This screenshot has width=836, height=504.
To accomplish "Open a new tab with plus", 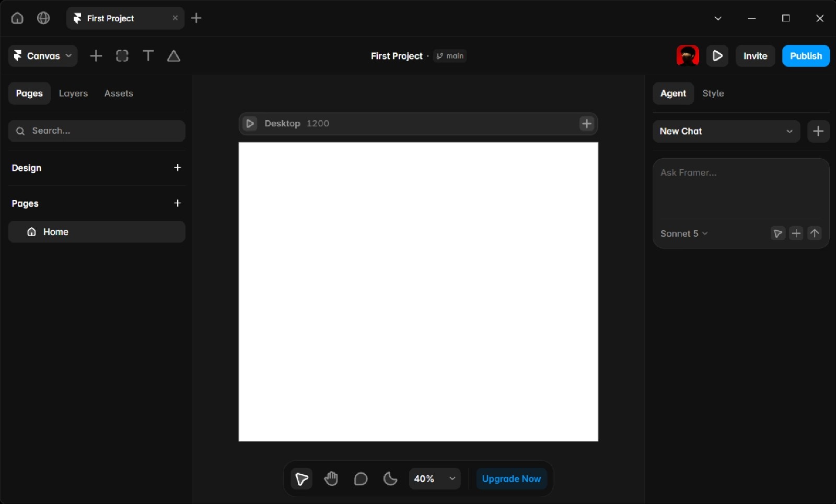I will point(196,18).
